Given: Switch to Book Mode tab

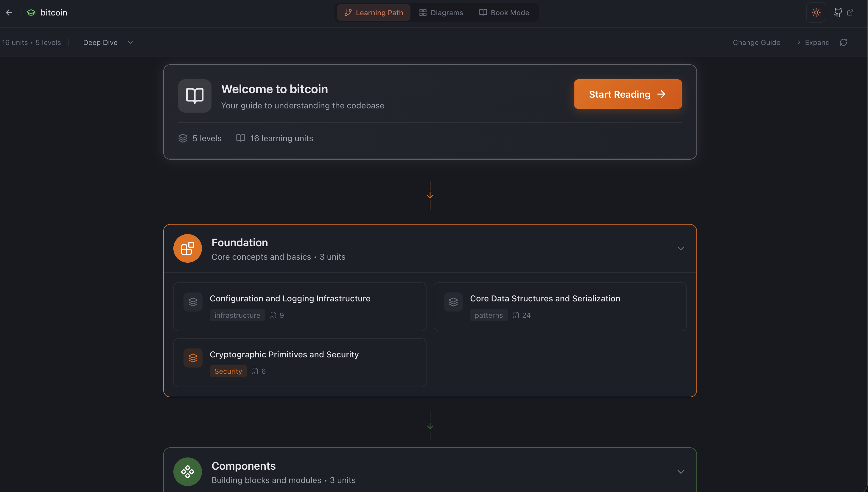Looking at the screenshot, I should click(x=504, y=13).
